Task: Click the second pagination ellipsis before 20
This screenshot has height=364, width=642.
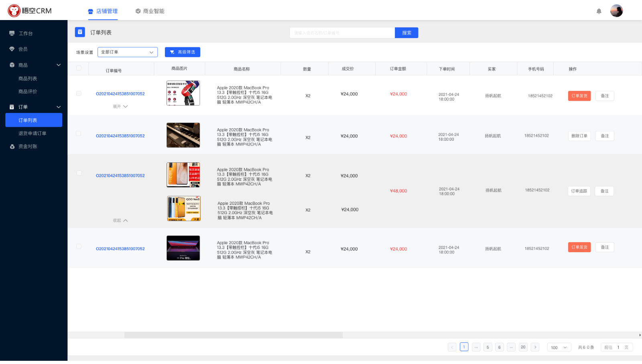Action: (511, 347)
